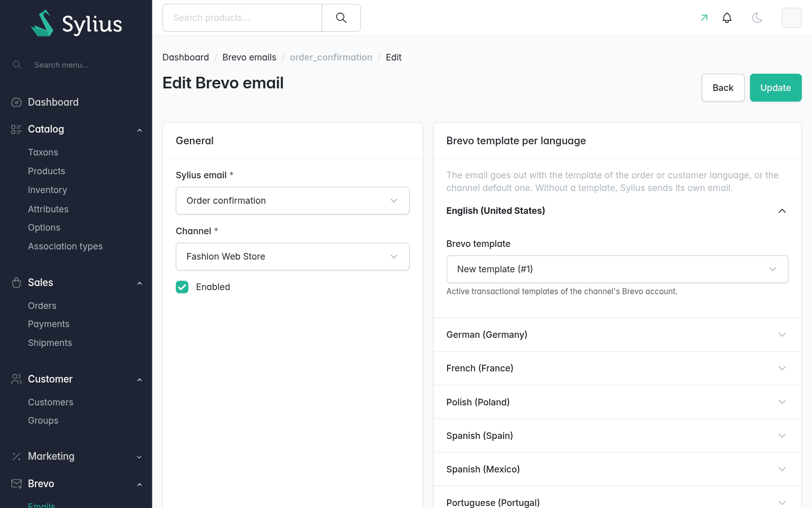Click the Sales shopping bag icon
This screenshot has width=812, height=508.
tap(17, 283)
